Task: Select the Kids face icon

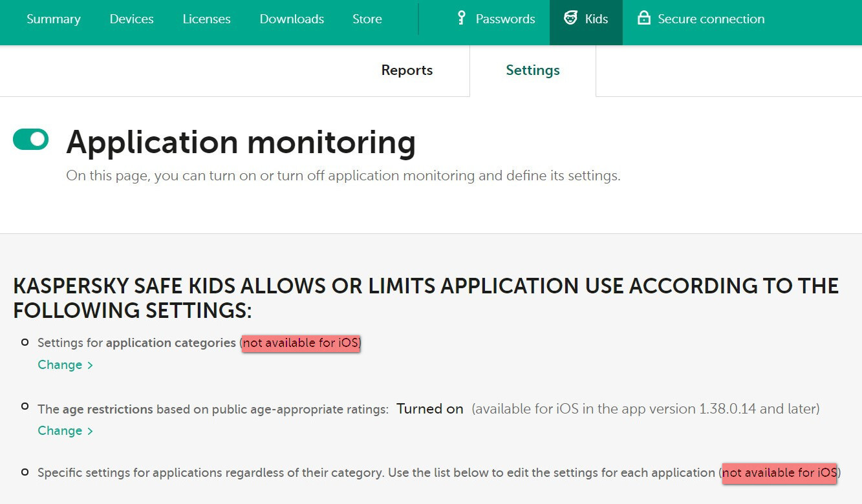Action: 570,18
